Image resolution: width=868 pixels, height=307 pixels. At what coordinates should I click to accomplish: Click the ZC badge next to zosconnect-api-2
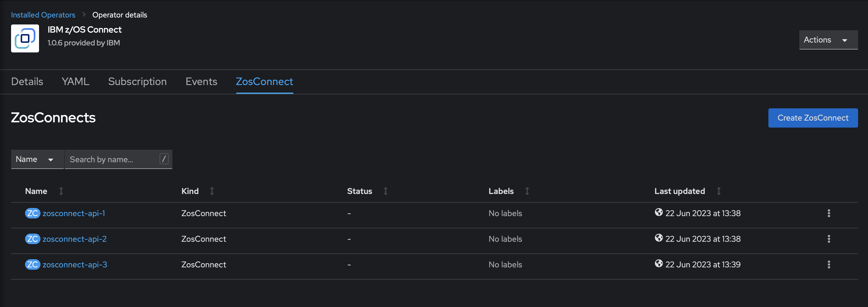pos(32,239)
